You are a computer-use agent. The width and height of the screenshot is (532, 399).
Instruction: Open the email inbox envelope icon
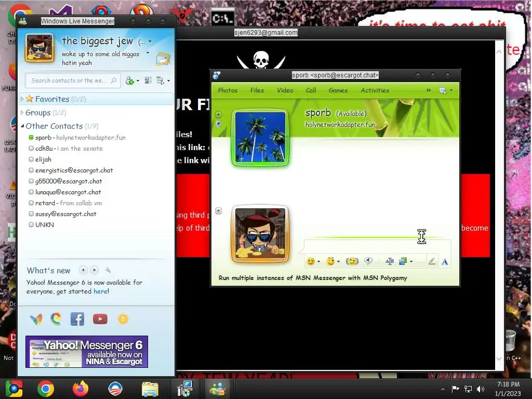point(163,59)
